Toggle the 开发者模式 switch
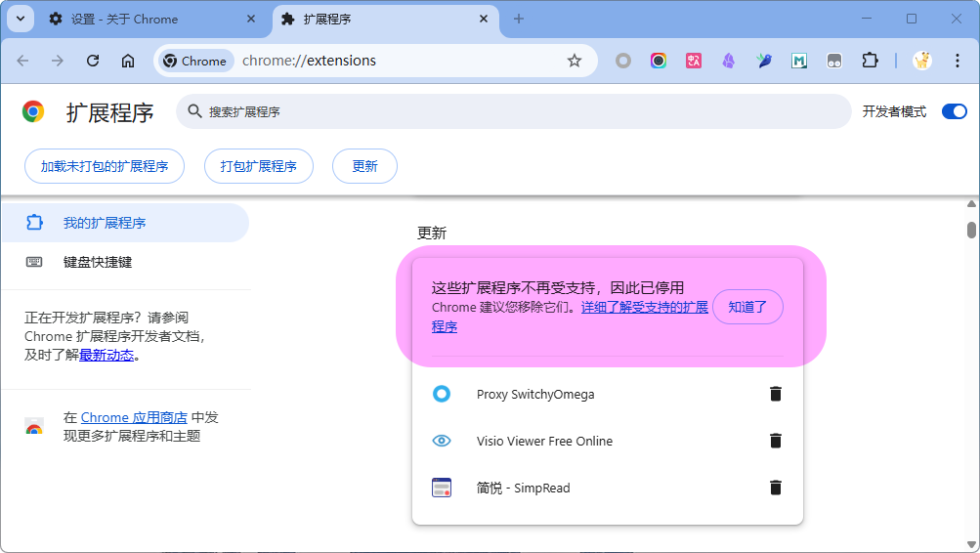980x553 pixels. [955, 111]
